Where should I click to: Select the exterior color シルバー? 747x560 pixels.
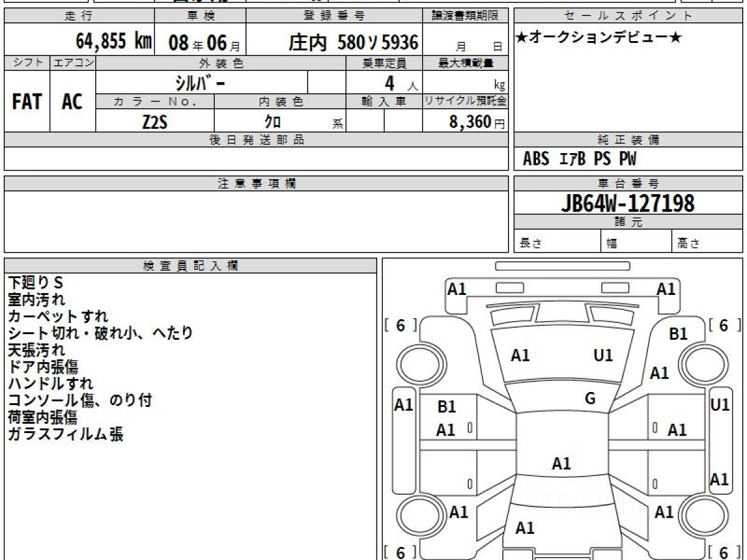[x=201, y=82]
